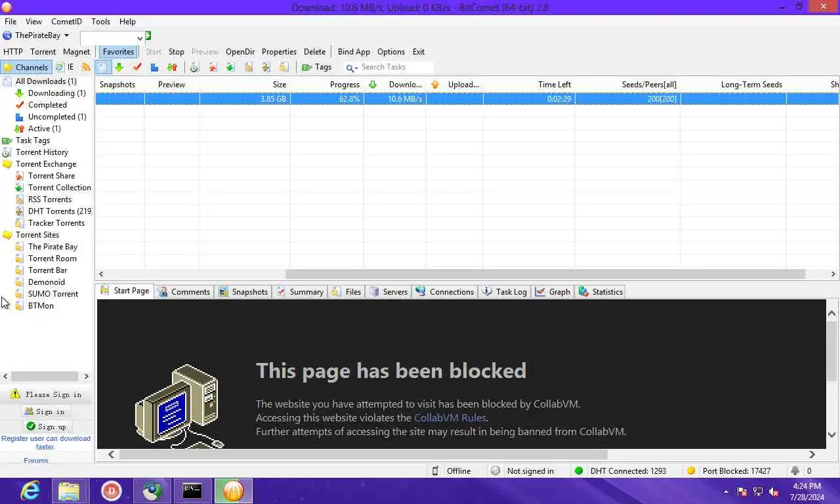Open RSS Torrents icon in toolbar
Viewport: 840px width, 504px height.
click(x=248, y=67)
